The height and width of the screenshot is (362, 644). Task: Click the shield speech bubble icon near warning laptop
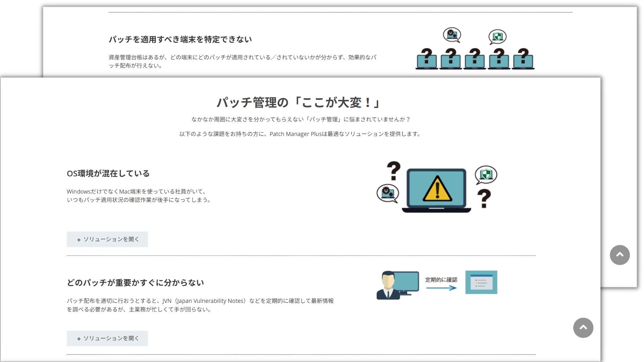486,174
